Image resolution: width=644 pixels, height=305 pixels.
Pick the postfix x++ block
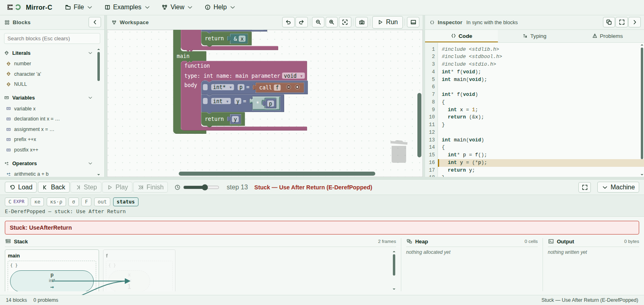[26, 150]
